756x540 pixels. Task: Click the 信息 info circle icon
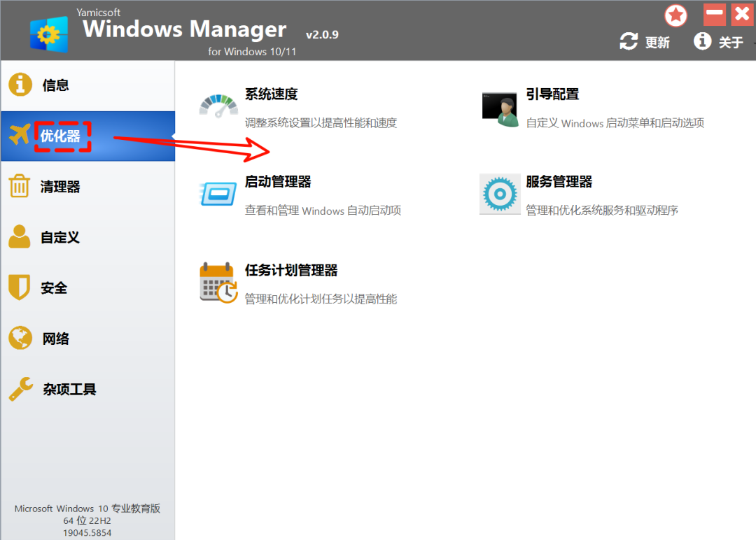click(20, 85)
